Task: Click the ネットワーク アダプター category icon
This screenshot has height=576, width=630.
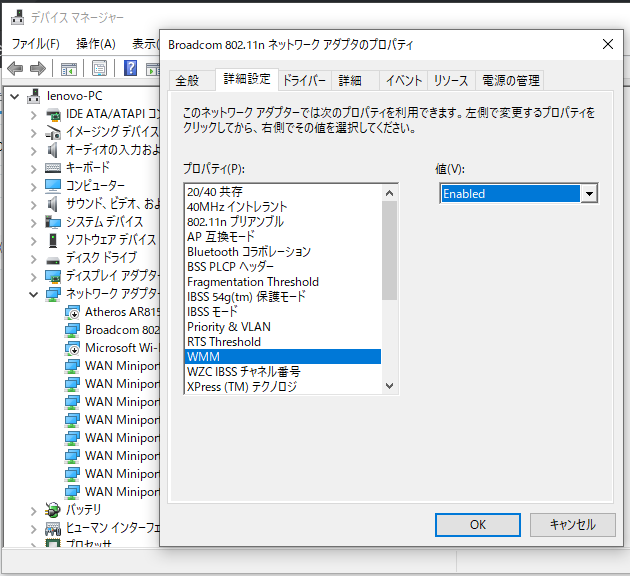Action: click(53, 294)
